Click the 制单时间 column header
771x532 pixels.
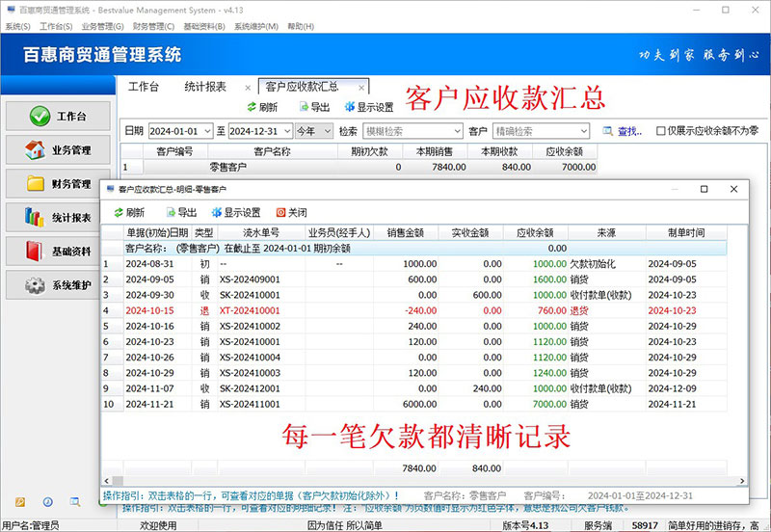point(686,232)
